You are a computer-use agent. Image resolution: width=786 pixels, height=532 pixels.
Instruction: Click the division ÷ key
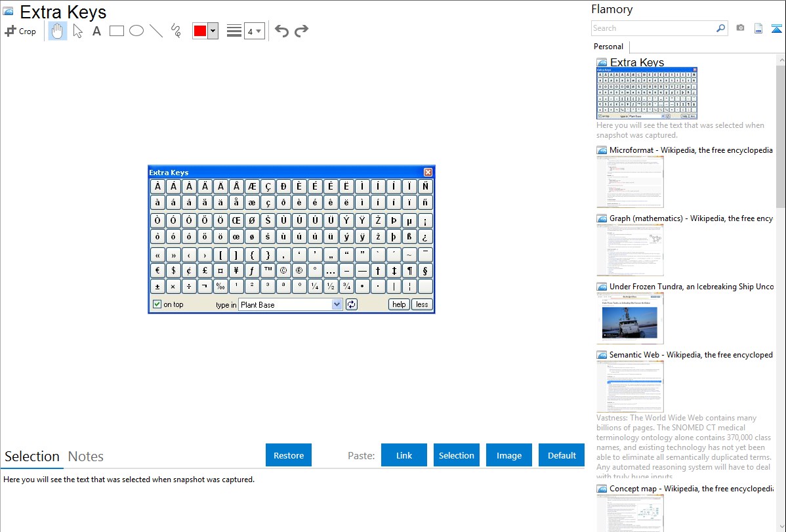click(189, 286)
